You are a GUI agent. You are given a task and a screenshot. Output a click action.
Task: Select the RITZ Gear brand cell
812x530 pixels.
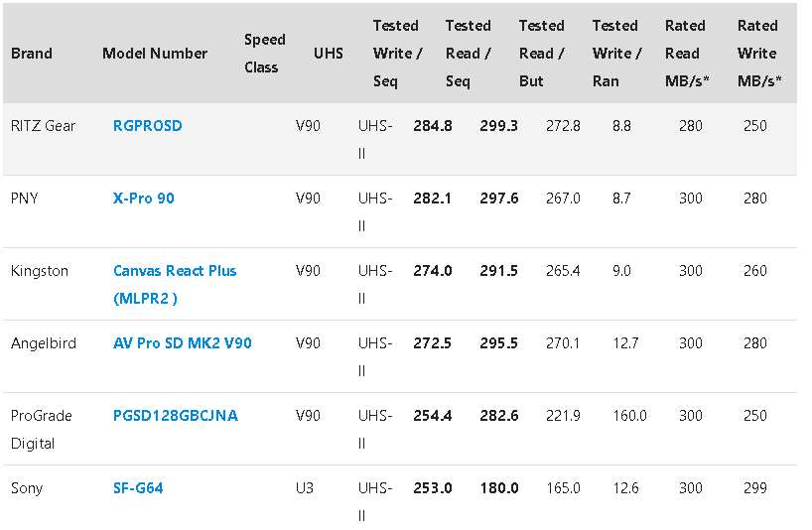(43, 126)
